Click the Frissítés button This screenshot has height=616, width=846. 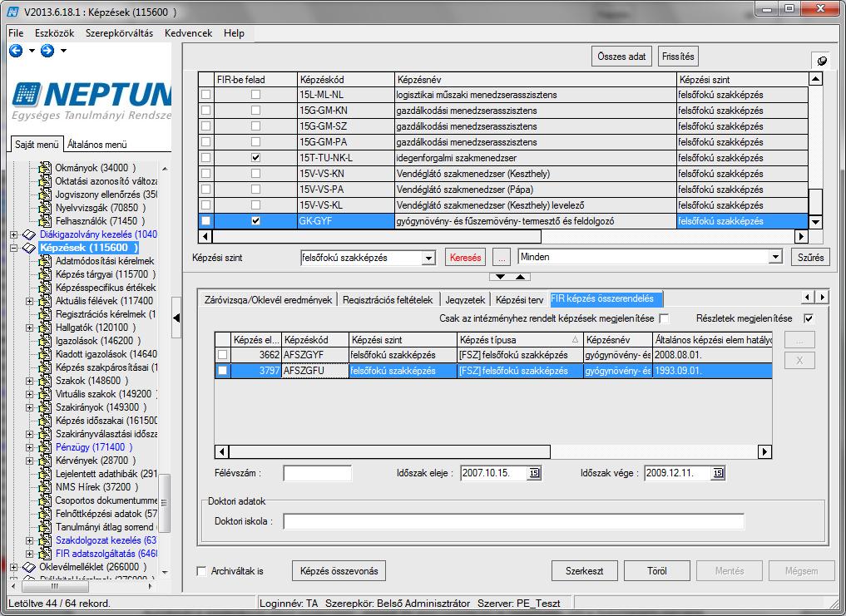[678, 57]
